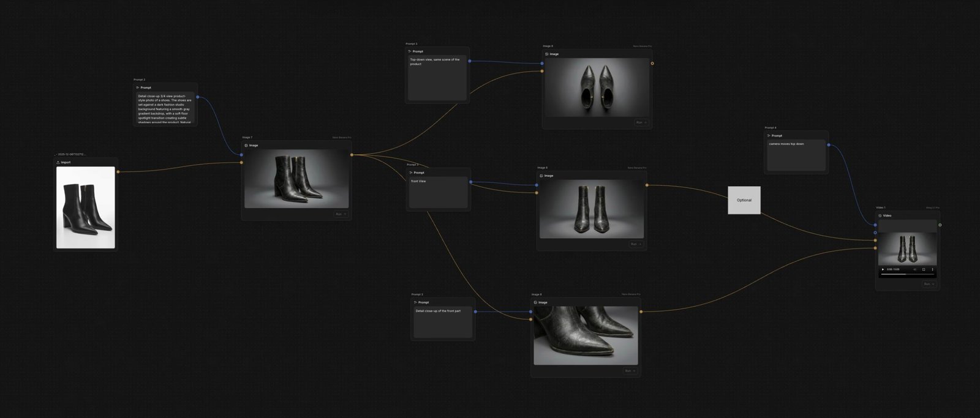Screen dimensions: 980x418
Task: Play the boots video in Video 1 node
Action: [x=883, y=269]
